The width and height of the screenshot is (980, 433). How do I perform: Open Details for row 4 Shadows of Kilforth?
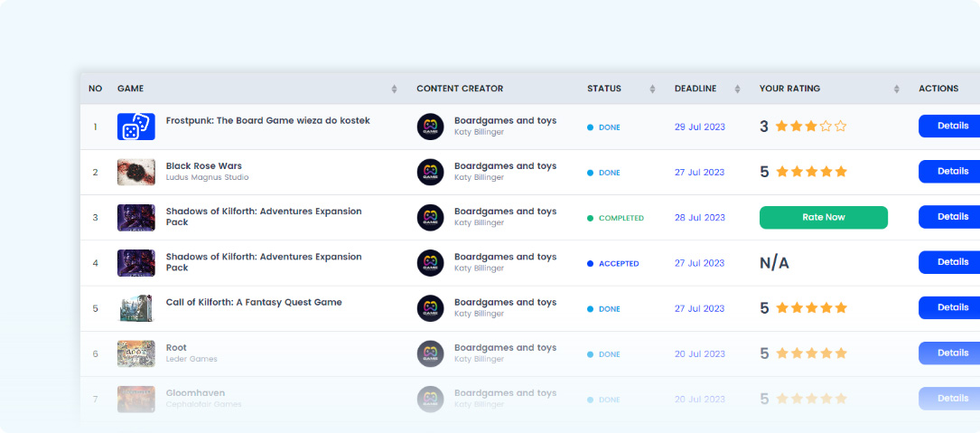[x=951, y=262]
